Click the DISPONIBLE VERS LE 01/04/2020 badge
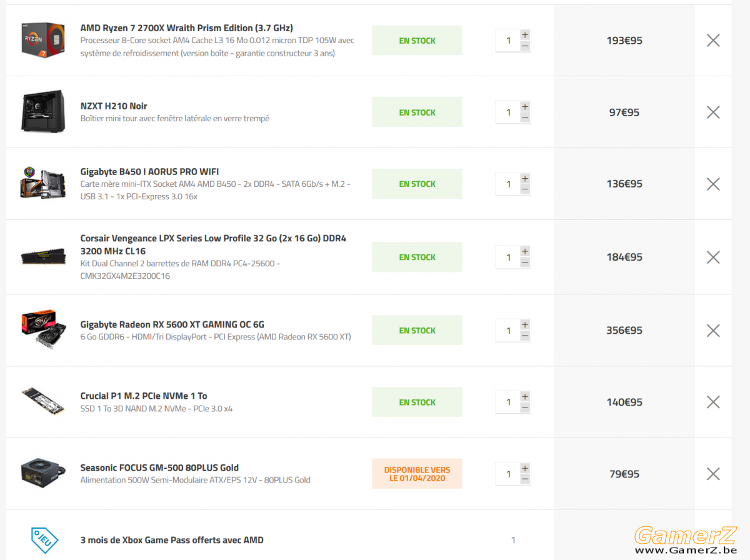This screenshot has height=560, width=750. point(417,474)
